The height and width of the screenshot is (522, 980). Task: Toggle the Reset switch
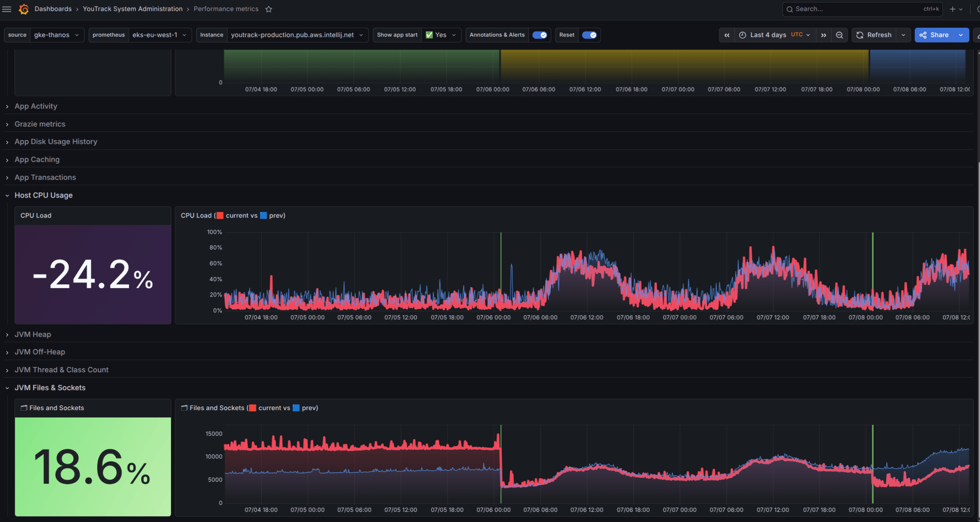pos(589,35)
